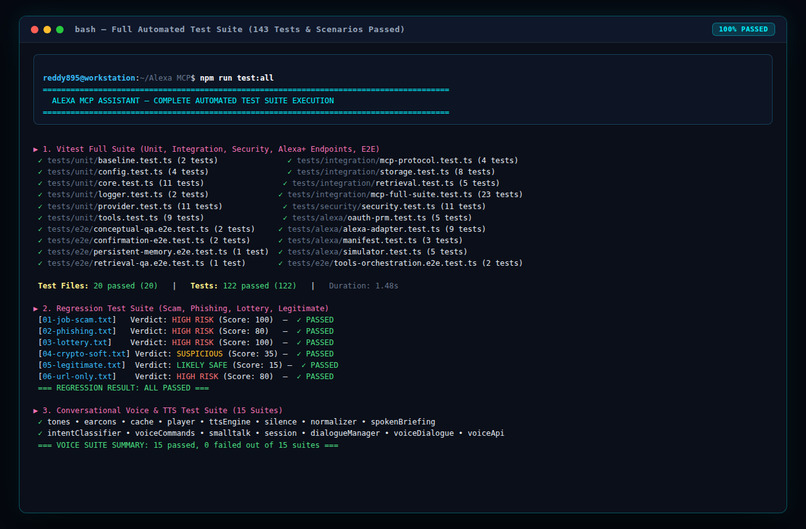Click spokenBriefing in voice suite list
Image resolution: width=806 pixels, height=529 pixels.
click(403, 422)
